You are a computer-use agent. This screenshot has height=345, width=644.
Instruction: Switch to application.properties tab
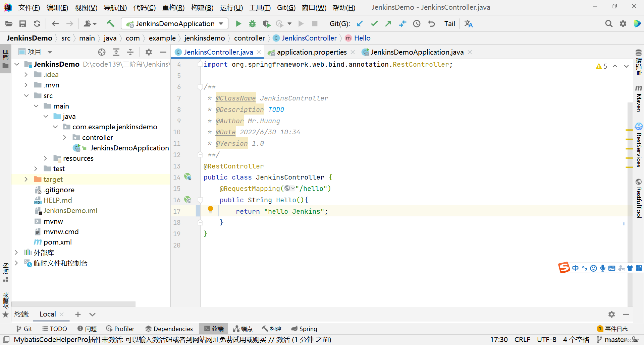[x=312, y=52]
